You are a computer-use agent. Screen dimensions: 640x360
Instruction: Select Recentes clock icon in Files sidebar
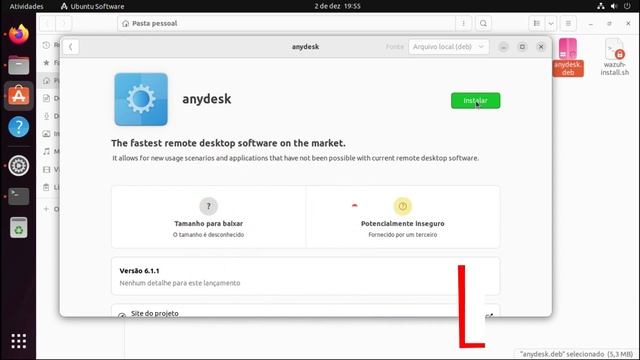coord(47,45)
